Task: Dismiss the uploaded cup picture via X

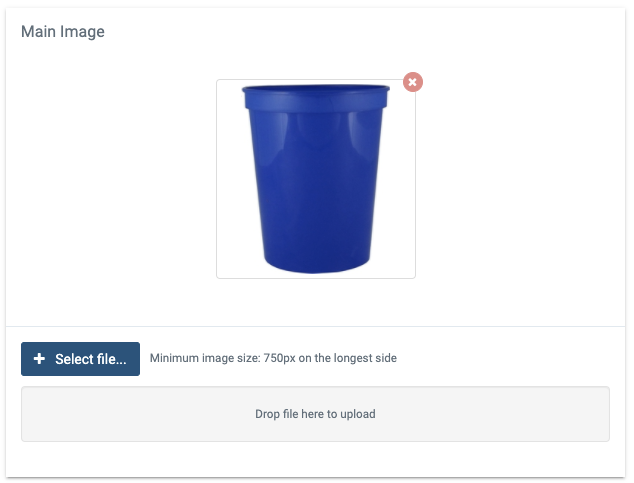Action: 412,82
